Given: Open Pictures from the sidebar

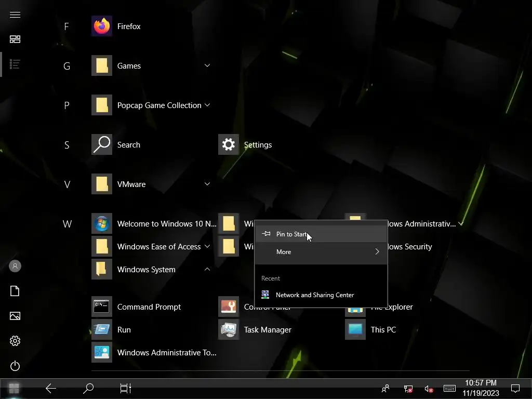Looking at the screenshot, I should click(x=15, y=316).
